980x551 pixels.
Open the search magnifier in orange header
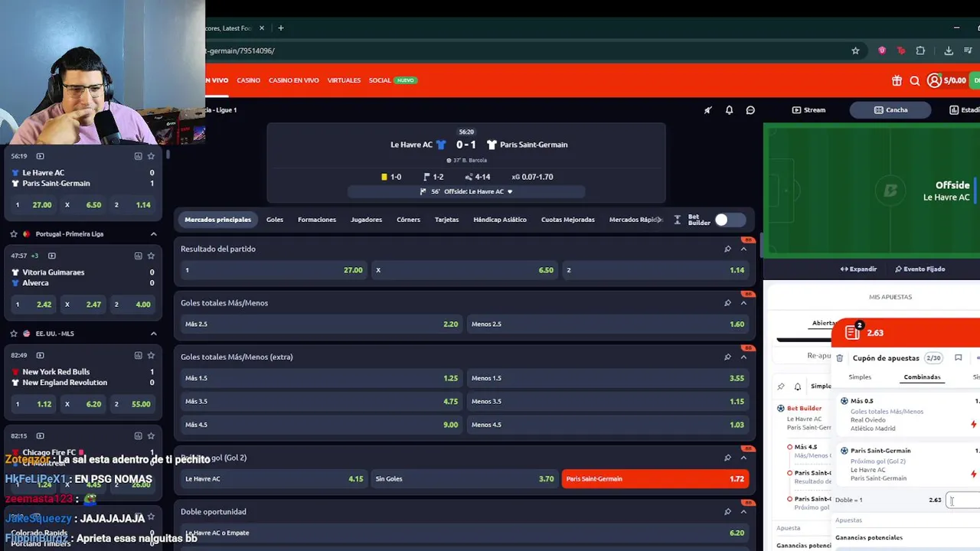[x=915, y=80]
